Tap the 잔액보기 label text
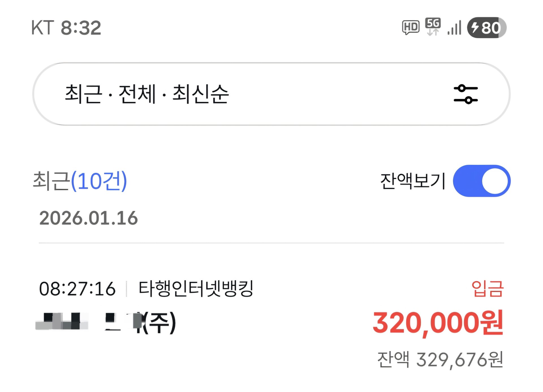 (x=413, y=181)
